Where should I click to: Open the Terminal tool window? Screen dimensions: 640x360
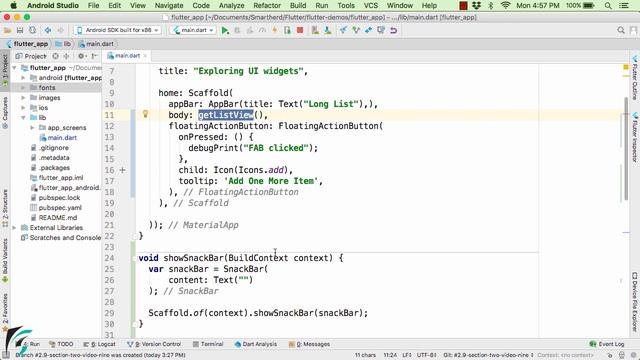click(208, 344)
